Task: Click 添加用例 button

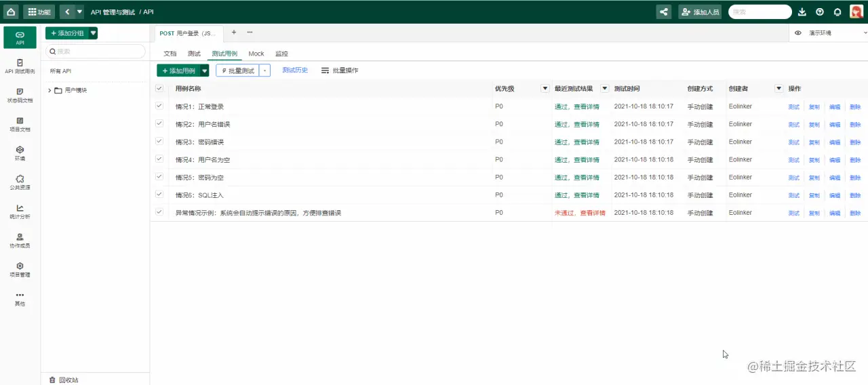Action: tap(178, 70)
